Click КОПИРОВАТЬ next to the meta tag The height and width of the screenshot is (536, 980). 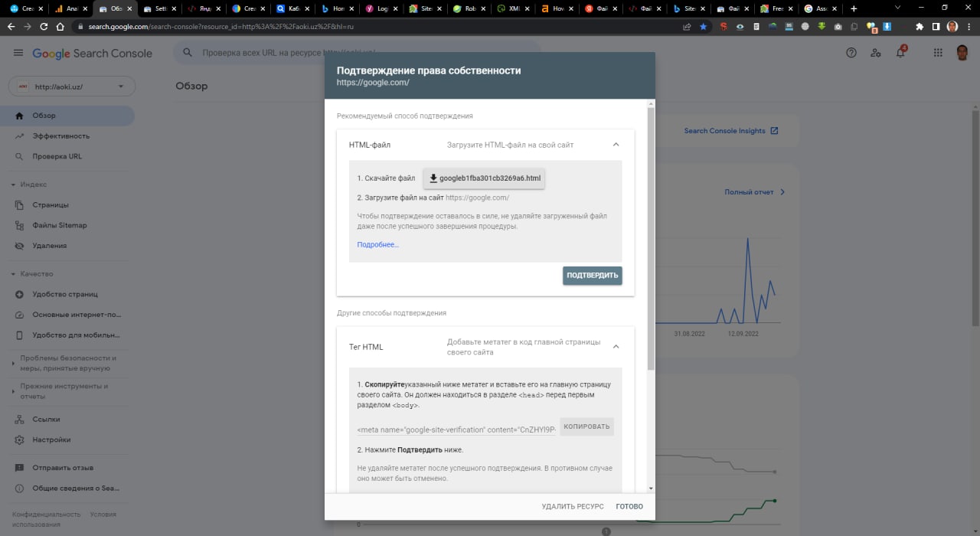586,427
